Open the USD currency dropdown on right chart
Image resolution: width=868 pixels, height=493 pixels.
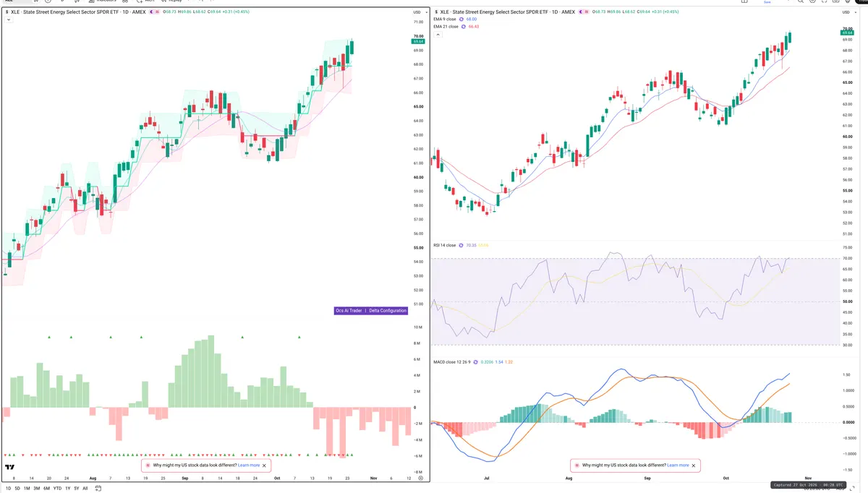coord(848,12)
